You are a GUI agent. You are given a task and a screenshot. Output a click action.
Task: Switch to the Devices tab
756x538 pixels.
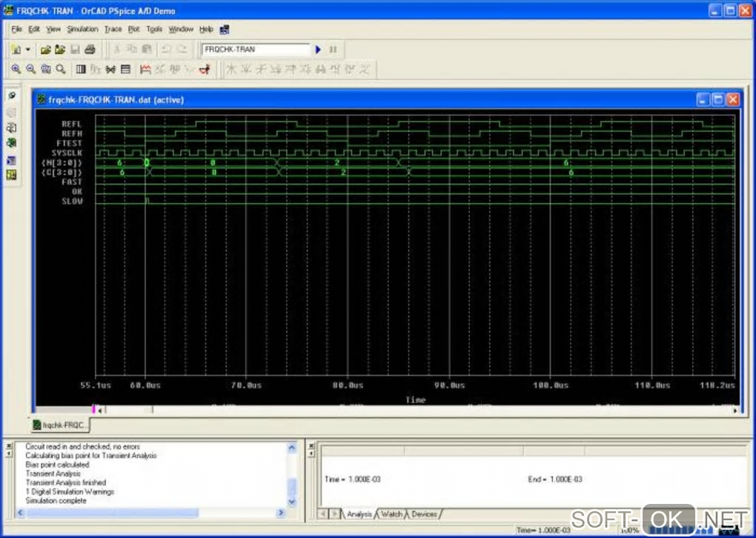[424, 514]
